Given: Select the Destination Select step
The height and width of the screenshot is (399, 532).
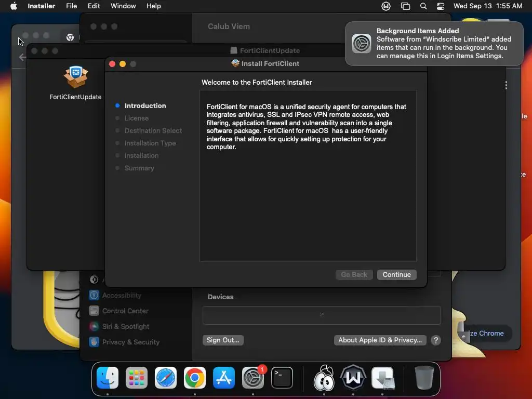Looking at the screenshot, I should [x=153, y=130].
